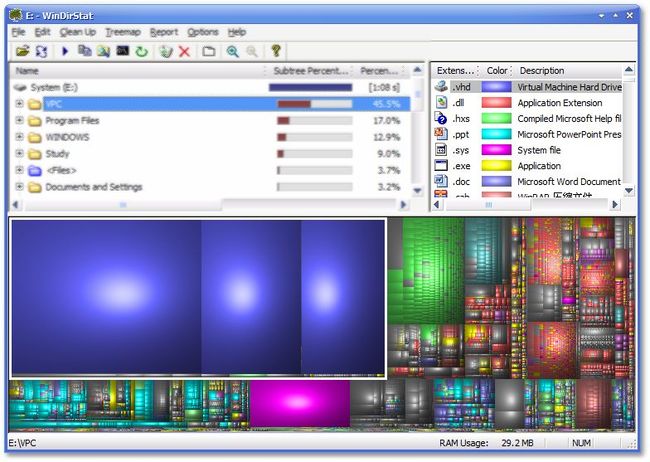
Task: Click the yellow Help question mark icon
Action: 276,51
